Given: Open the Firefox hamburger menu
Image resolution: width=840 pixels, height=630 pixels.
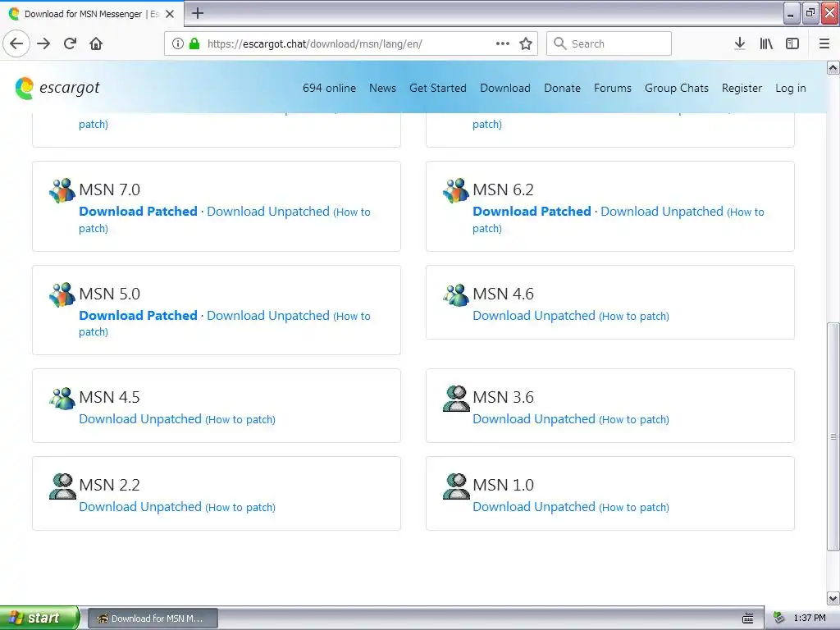Looking at the screenshot, I should pos(824,43).
